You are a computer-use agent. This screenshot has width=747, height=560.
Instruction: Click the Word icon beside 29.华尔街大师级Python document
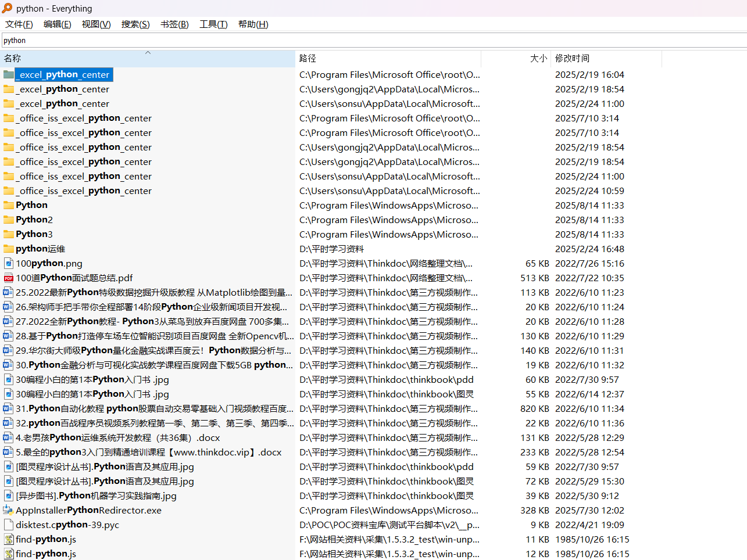(8, 350)
